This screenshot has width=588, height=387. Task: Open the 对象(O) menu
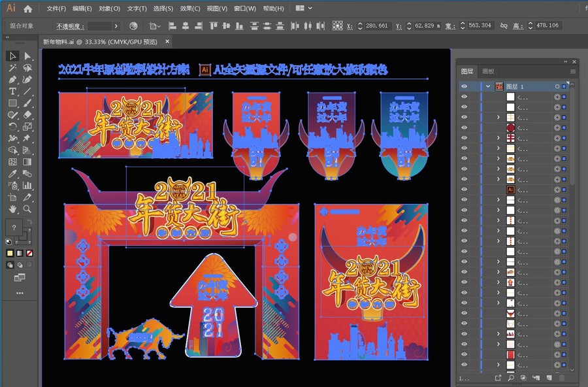(x=110, y=8)
